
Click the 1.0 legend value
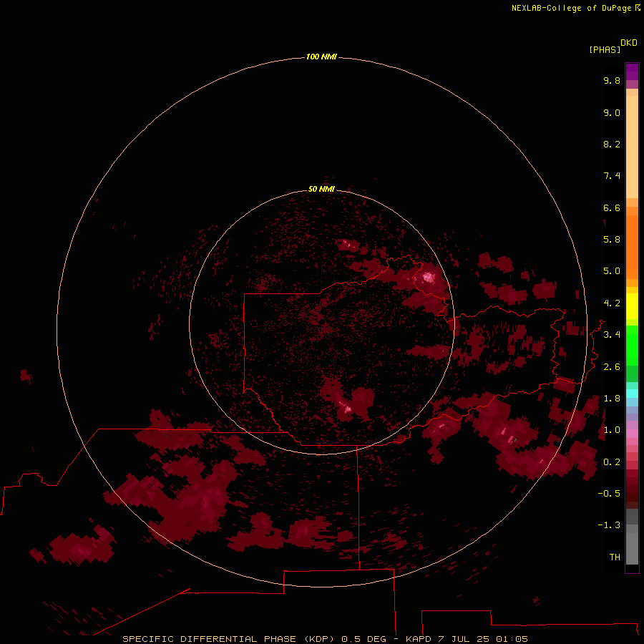[612, 430]
